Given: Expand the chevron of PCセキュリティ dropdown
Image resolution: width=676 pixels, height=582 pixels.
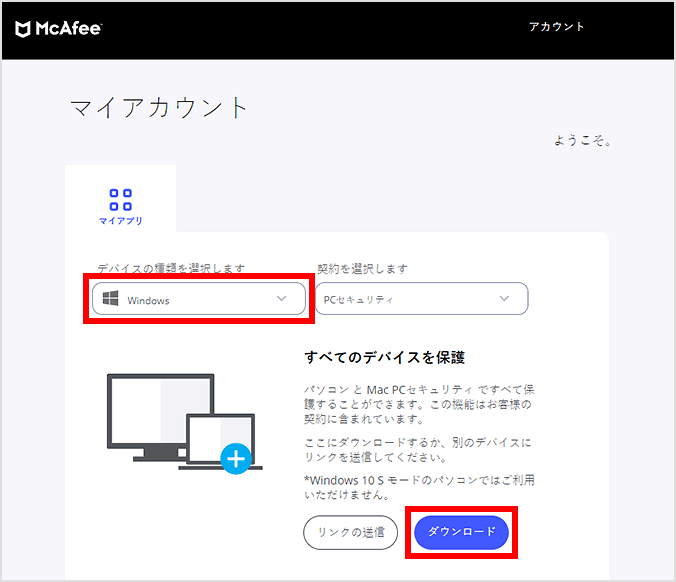Looking at the screenshot, I should (504, 298).
